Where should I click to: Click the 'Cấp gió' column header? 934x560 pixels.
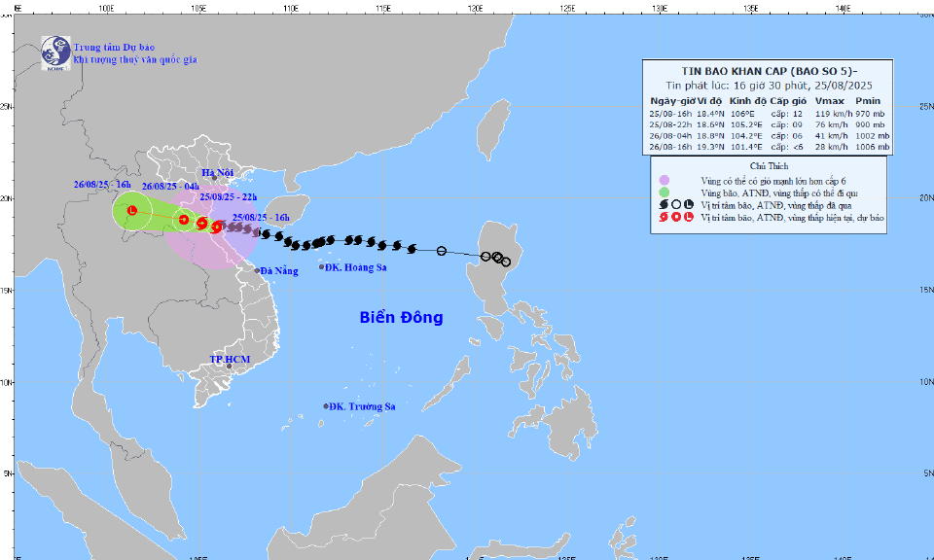point(788,101)
